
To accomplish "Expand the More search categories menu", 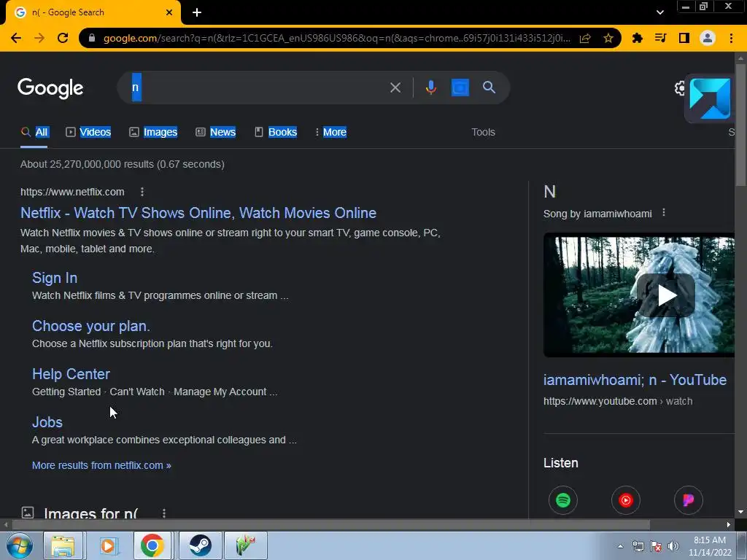I will tap(330, 132).
